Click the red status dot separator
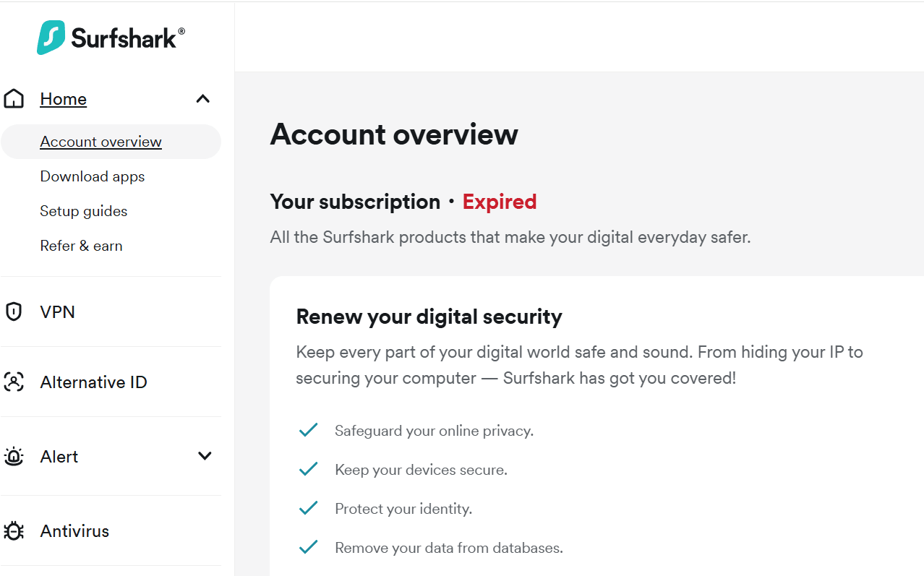The width and height of the screenshot is (924, 576). (452, 203)
